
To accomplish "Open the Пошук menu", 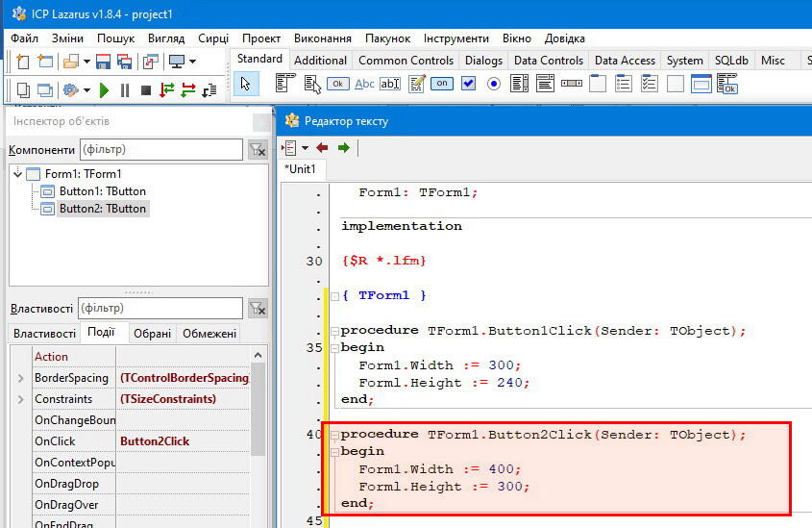I will [x=115, y=38].
